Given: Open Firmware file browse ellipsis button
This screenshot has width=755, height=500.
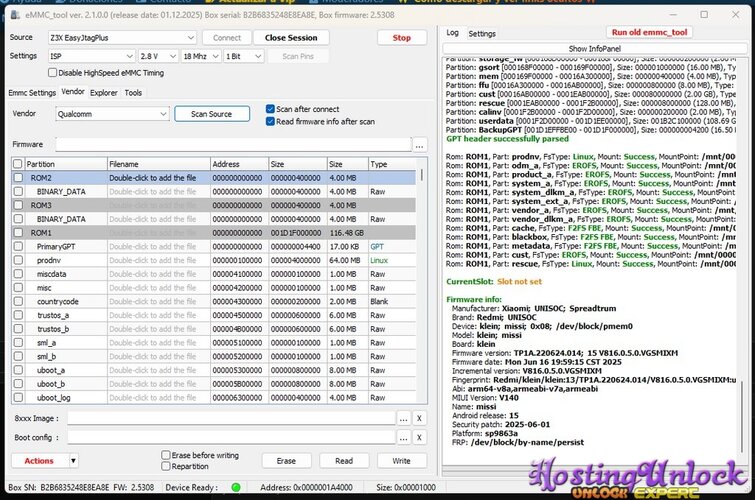Looking at the screenshot, I should pyautogui.click(x=420, y=145).
